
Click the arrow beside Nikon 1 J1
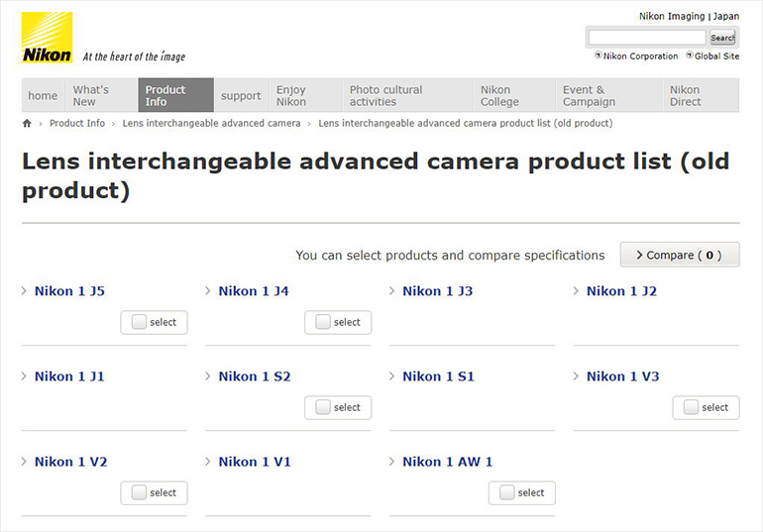25,376
